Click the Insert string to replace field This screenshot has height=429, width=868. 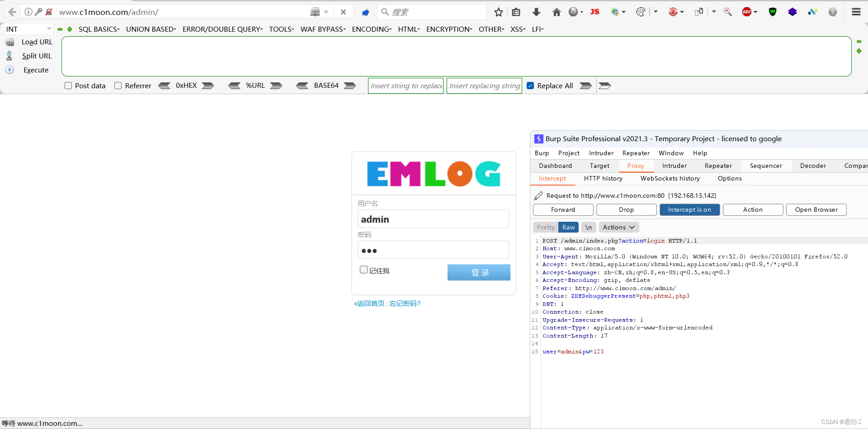(406, 86)
